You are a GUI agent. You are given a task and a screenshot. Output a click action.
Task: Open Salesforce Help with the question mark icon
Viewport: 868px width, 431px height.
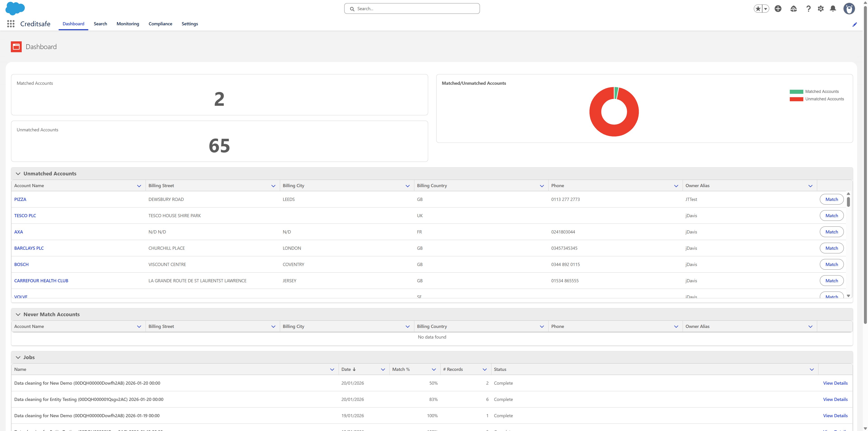point(808,8)
